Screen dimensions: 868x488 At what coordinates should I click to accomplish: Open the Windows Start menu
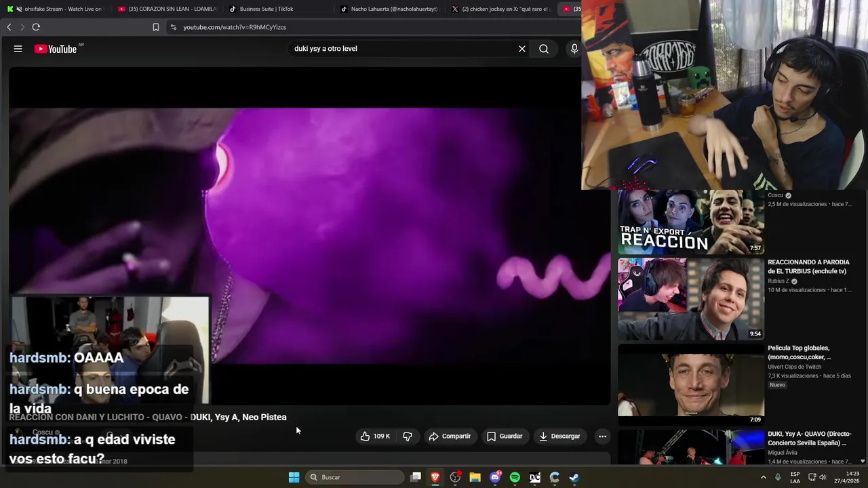[x=294, y=477]
